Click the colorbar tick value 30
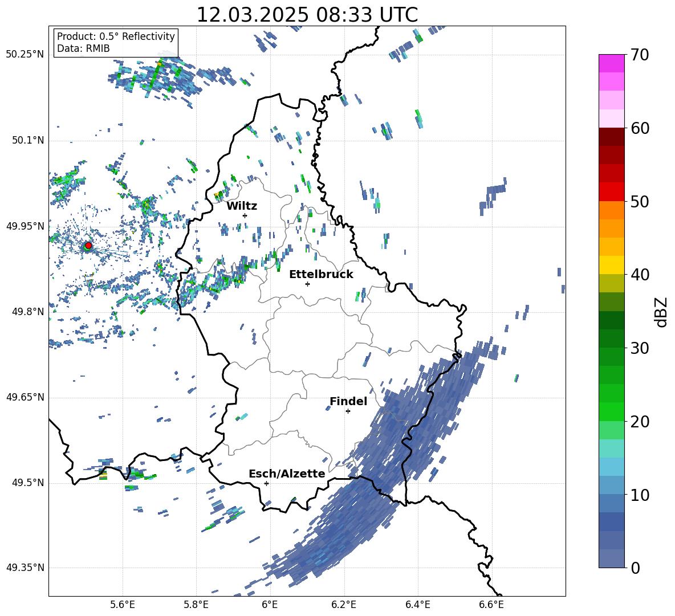The width and height of the screenshot is (675, 616). coord(640,348)
